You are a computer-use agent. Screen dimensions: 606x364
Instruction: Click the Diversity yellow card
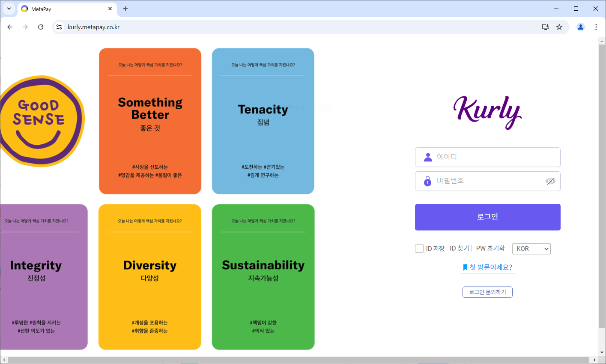[x=150, y=277]
